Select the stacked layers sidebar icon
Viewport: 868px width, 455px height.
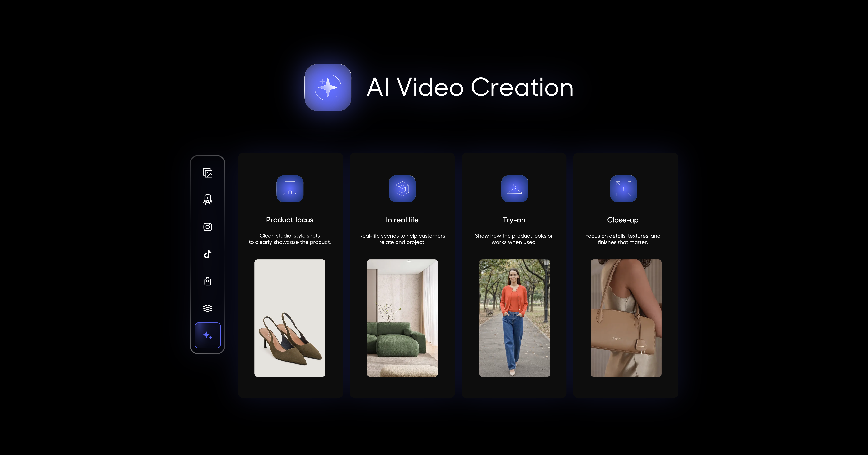pyautogui.click(x=208, y=308)
